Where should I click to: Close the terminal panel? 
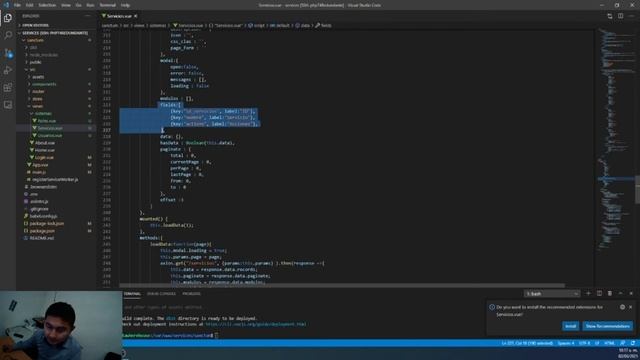pos(631,293)
